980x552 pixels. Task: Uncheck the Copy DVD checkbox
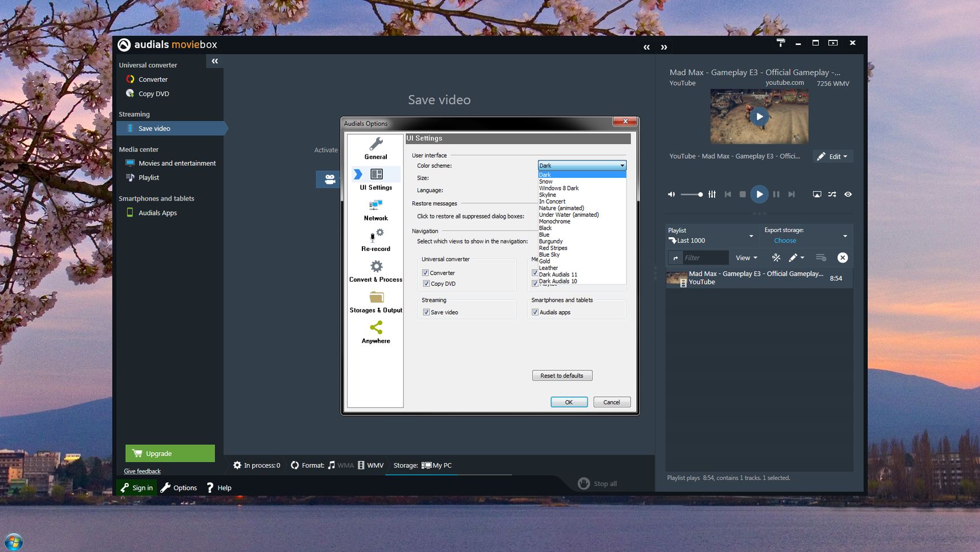pos(426,283)
